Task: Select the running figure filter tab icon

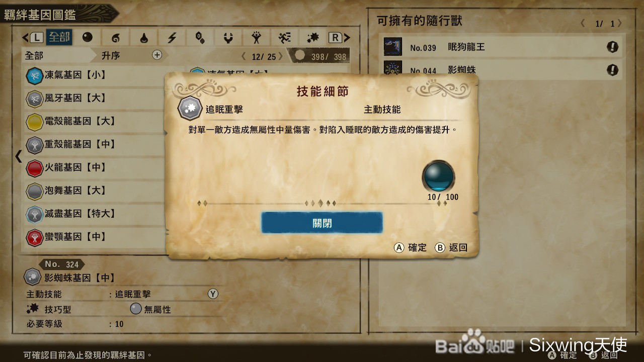Action: pos(285,38)
